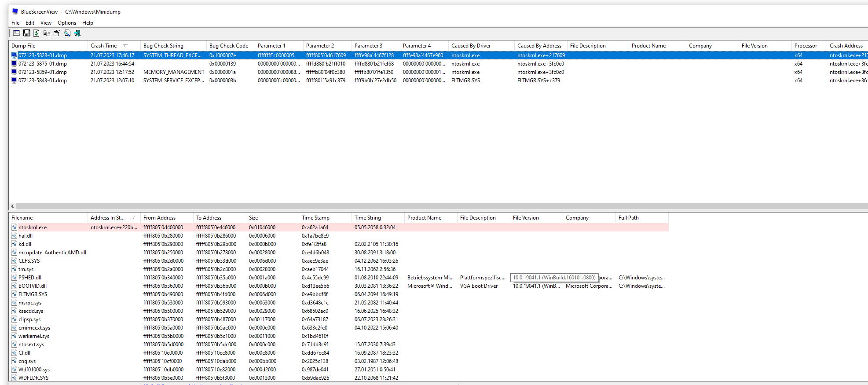Click the ntoskrnl.exe+220b... stack address cell
868x385 pixels.
tap(114, 227)
